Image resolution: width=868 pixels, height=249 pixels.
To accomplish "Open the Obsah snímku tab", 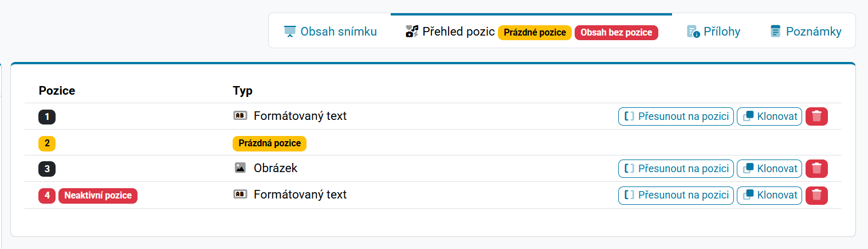I will point(330,31).
